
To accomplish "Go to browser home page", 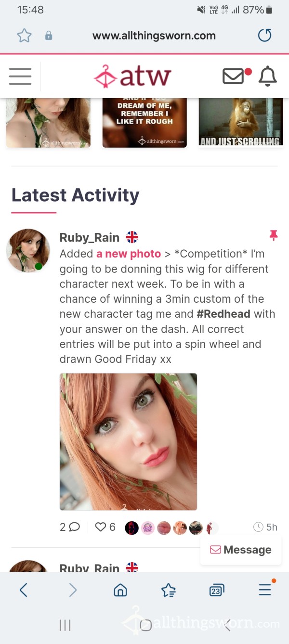I will (x=120, y=590).
